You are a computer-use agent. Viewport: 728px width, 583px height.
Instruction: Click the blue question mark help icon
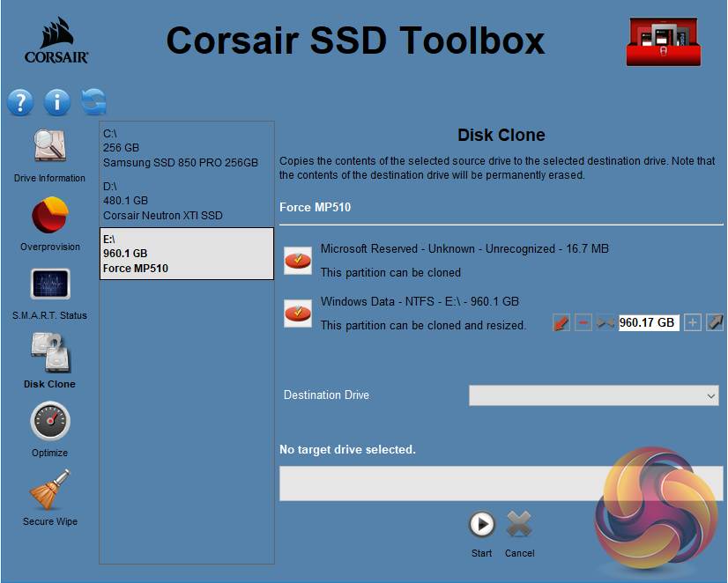[x=20, y=102]
